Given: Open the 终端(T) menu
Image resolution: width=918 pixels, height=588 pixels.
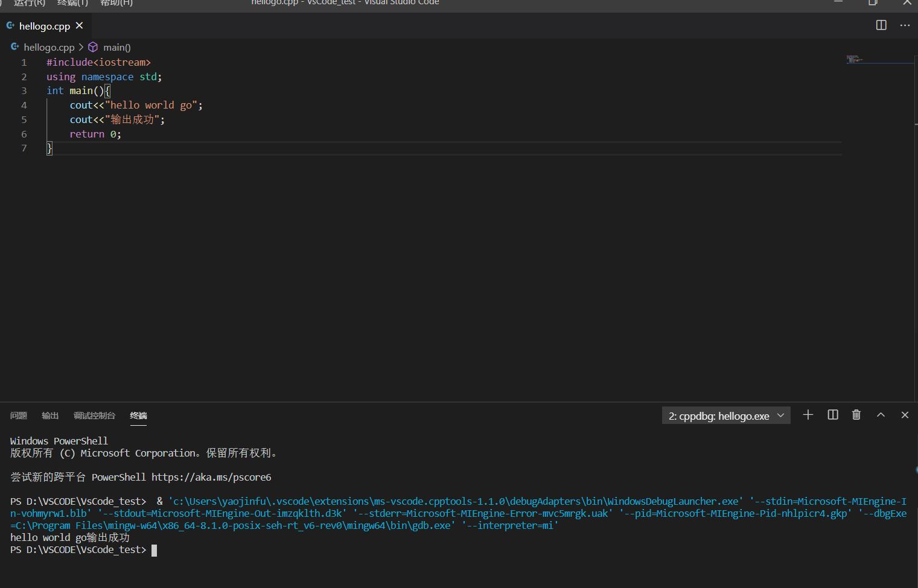Looking at the screenshot, I should [x=72, y=3].
